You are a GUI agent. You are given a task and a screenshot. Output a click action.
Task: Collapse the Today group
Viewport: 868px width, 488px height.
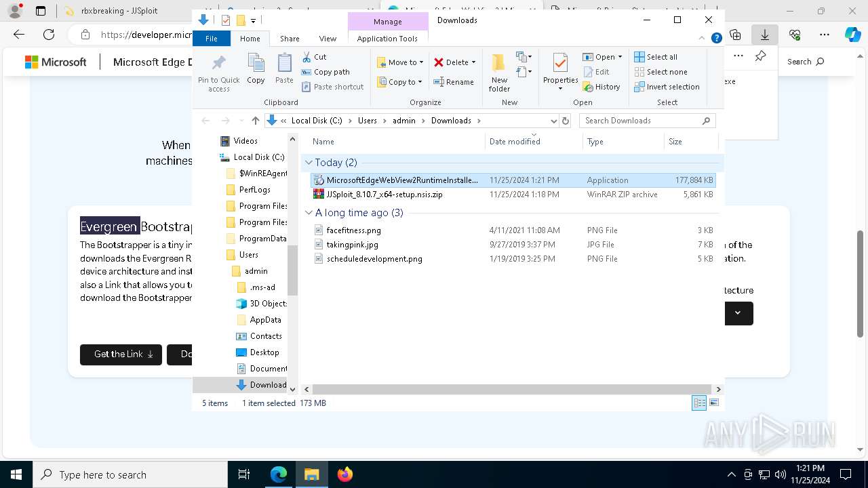309,163
